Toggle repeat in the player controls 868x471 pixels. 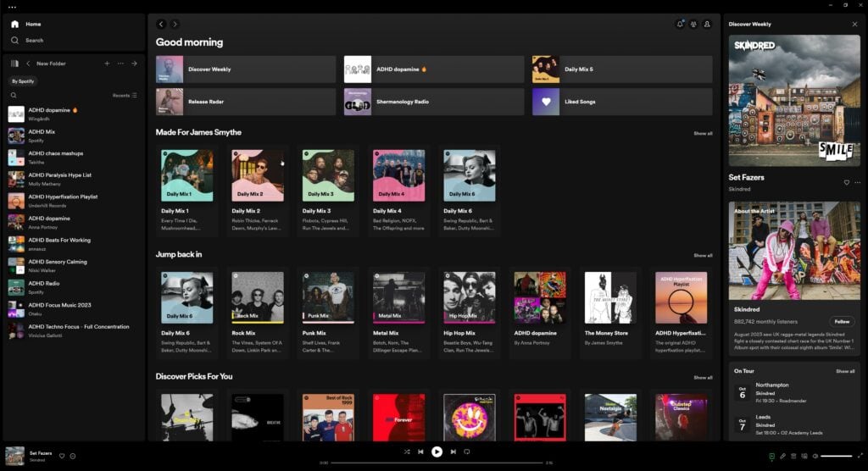[467, 452]
